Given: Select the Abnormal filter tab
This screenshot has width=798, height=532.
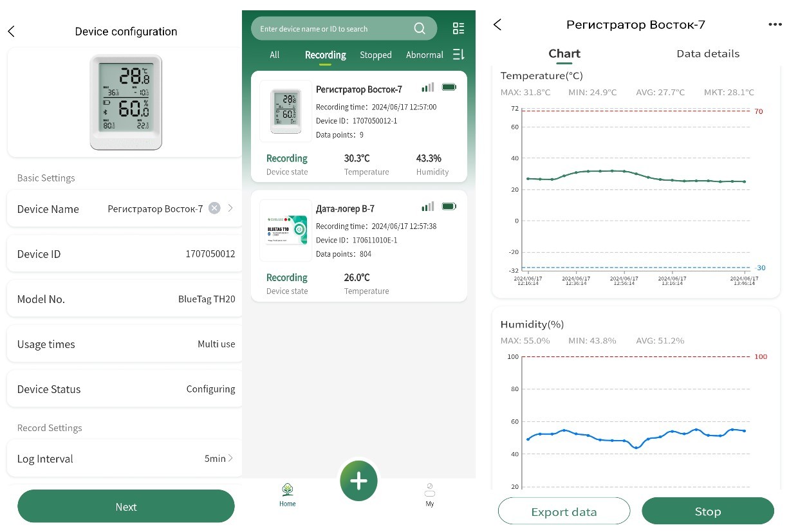Looking at the screenshot, I should 424,55.
